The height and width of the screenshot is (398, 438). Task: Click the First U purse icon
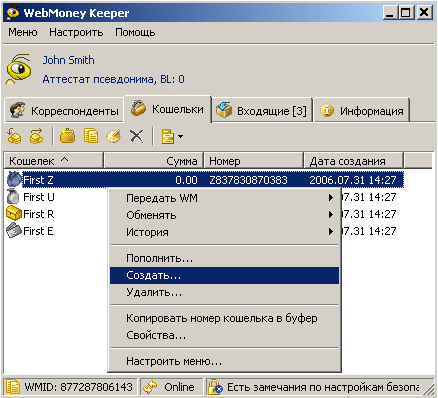coord(13,197)
